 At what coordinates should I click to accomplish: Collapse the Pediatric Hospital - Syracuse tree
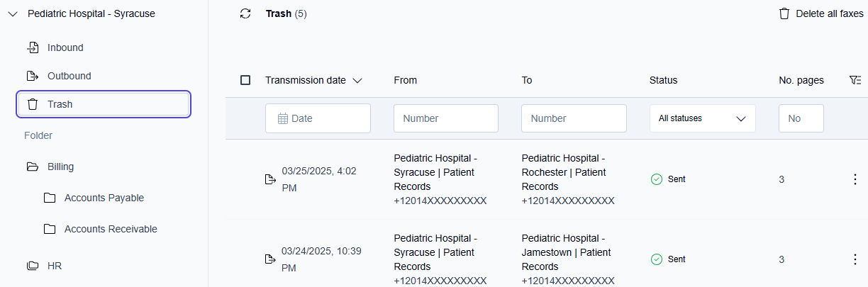(13, 13)
